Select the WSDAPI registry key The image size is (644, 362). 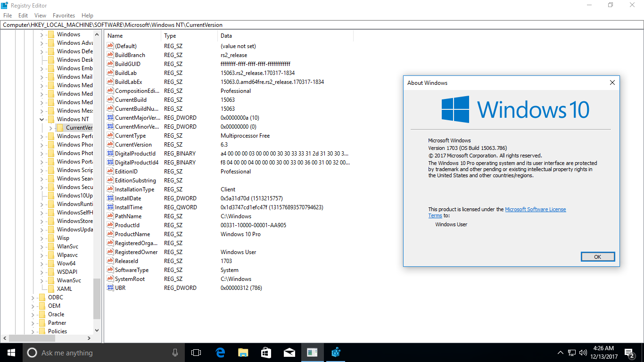[67, 272]
